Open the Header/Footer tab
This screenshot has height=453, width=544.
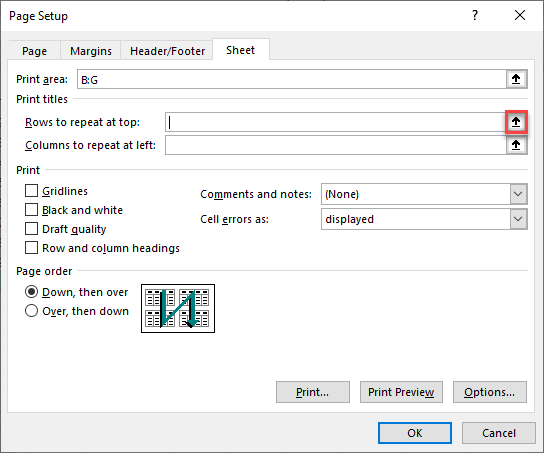coord(167,51)
